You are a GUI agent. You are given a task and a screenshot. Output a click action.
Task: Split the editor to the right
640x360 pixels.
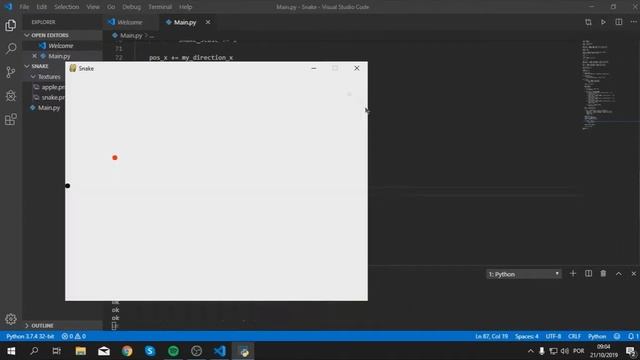619,22
